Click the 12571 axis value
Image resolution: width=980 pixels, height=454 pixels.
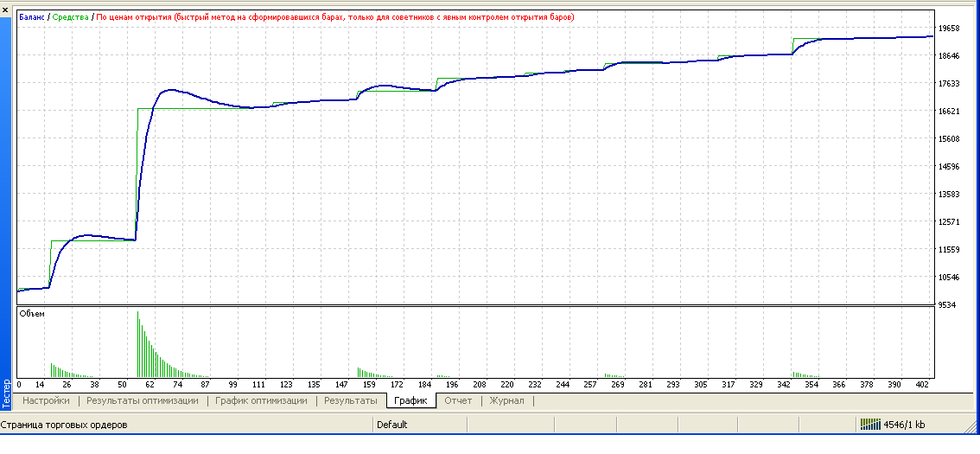point(949,222)
